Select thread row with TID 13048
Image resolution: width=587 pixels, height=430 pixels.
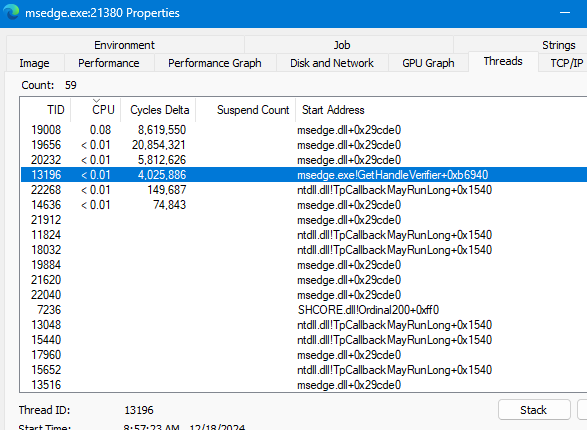(304, 324)
